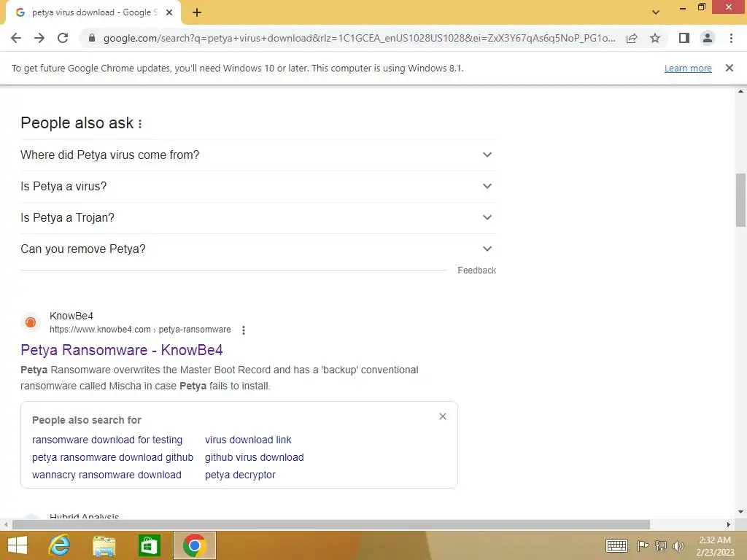Open the network icon in system tray
The image size is (747, 560).
661,545
